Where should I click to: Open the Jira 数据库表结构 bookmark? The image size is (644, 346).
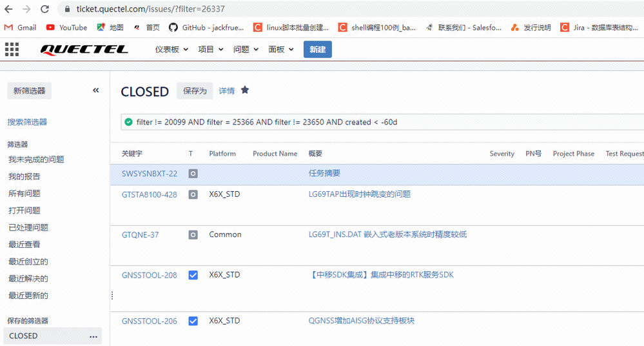click(600, 28)
